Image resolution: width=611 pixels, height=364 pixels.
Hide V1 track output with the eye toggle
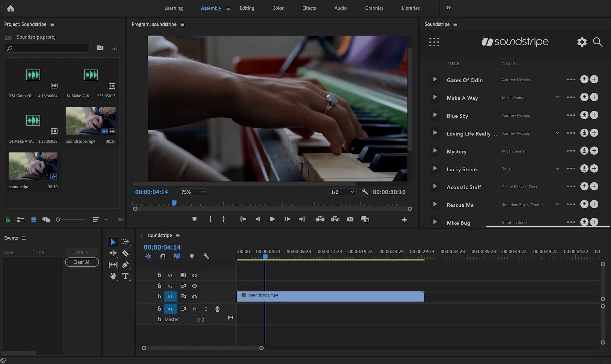coord(195,296)
